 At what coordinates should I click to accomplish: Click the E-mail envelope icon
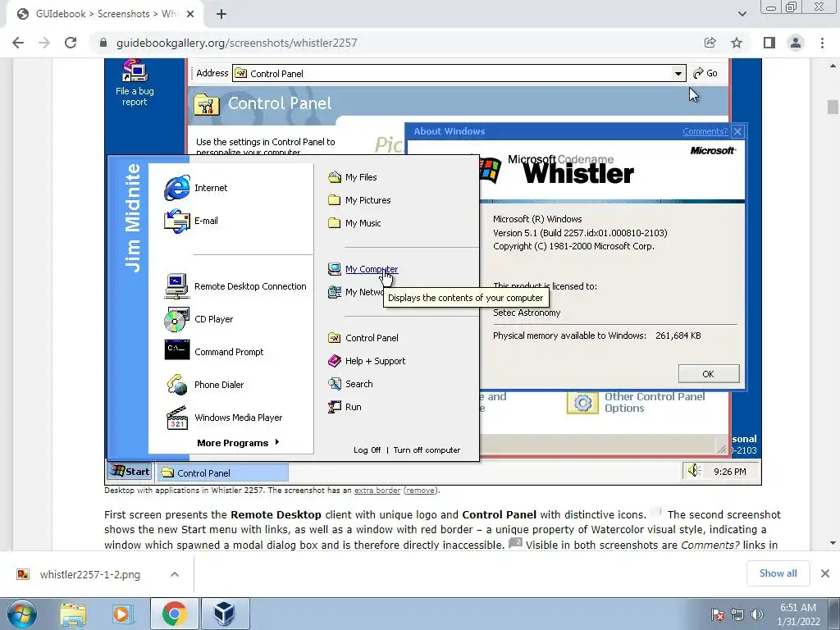[177, 221]
